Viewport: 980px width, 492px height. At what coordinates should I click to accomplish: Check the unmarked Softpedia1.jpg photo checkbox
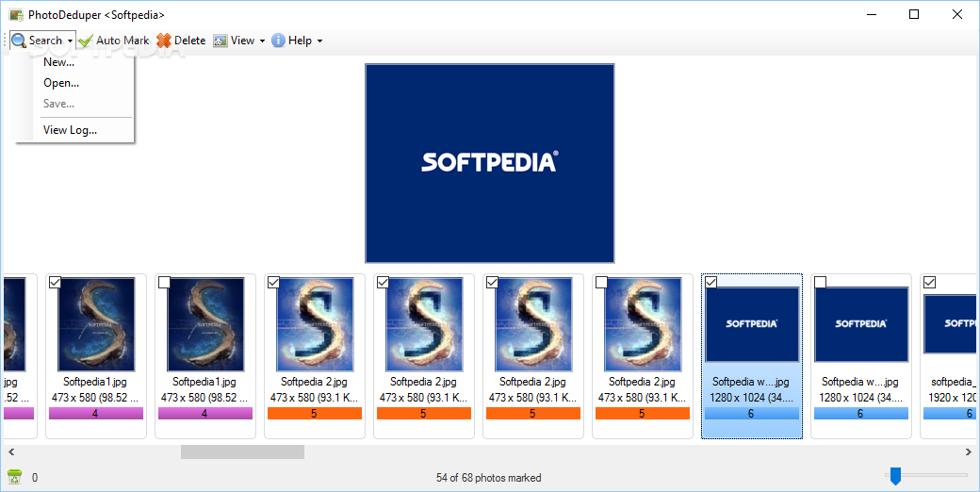pos(164,283)
